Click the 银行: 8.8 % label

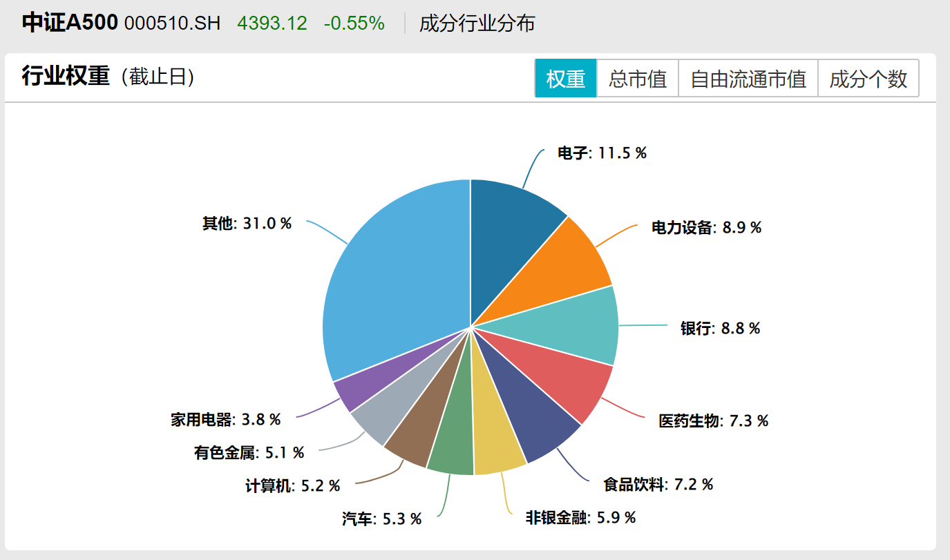tap(720, 328)
